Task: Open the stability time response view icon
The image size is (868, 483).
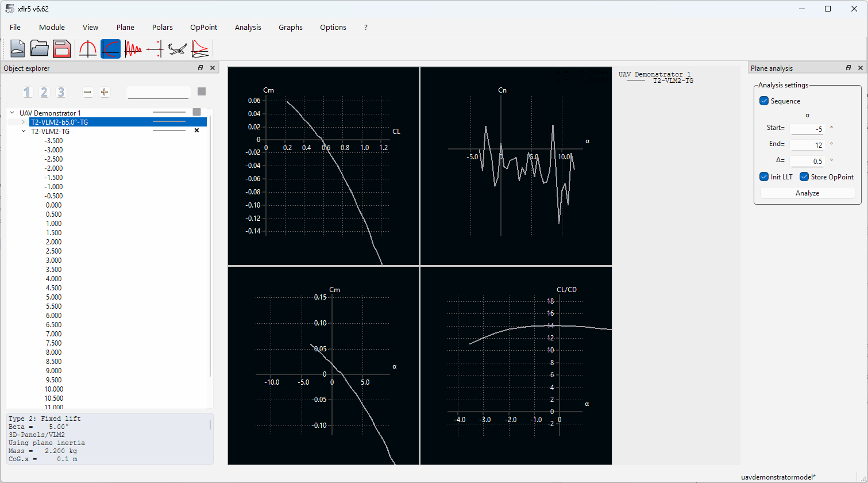Action: coord(133,49)
